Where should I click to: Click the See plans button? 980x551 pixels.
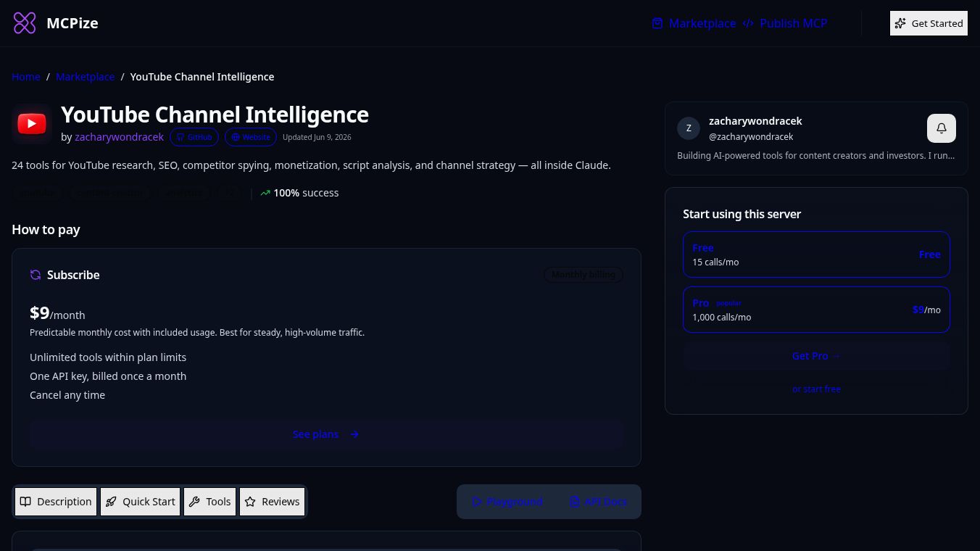coord(326,434)
